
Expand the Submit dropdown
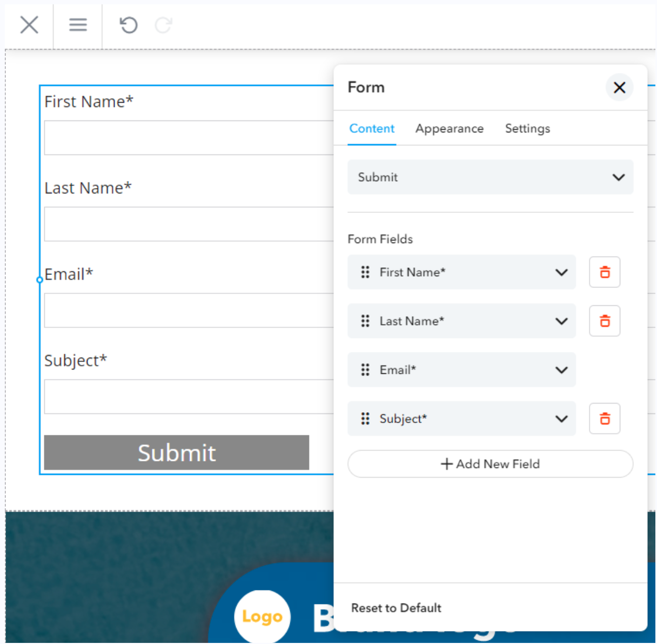pos(618,177)
